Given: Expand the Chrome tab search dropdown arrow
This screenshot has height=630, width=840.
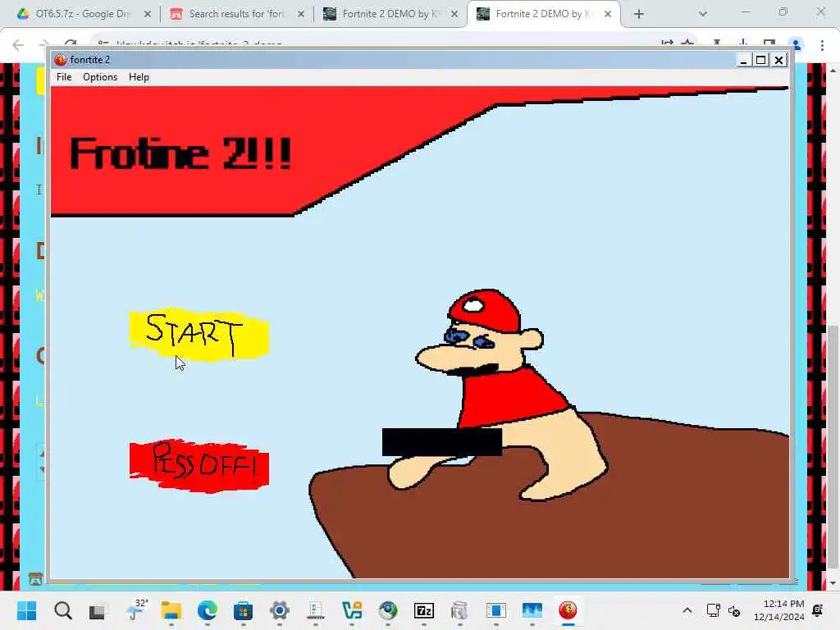Looking at the screenshot, I should click(x=703, y=14).
